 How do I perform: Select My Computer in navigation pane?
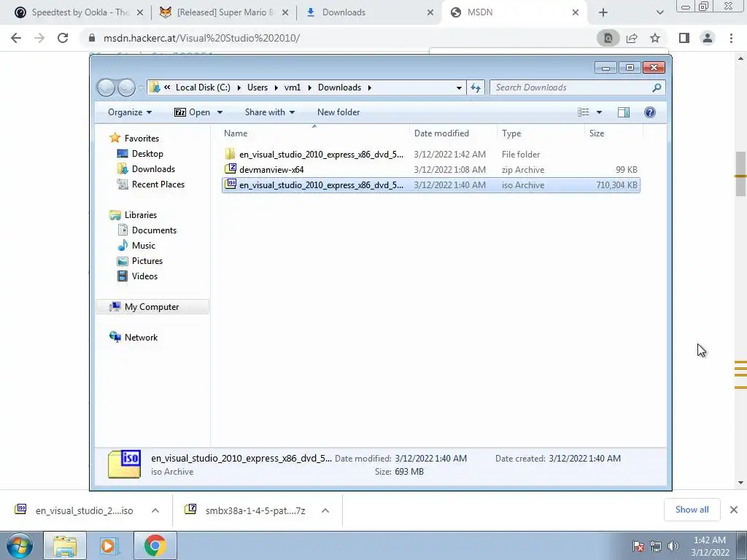(152, 307)
